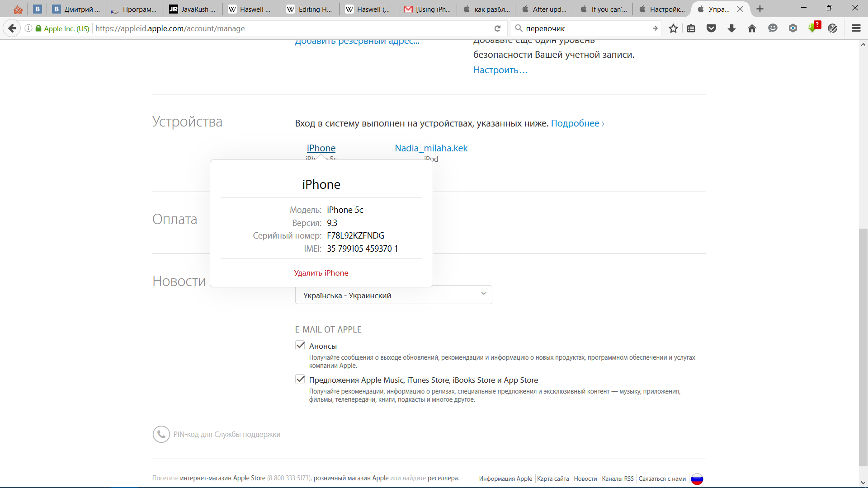868x488 pixels.
Task: Open the downloads arrow icon
Action: (731, 28)
